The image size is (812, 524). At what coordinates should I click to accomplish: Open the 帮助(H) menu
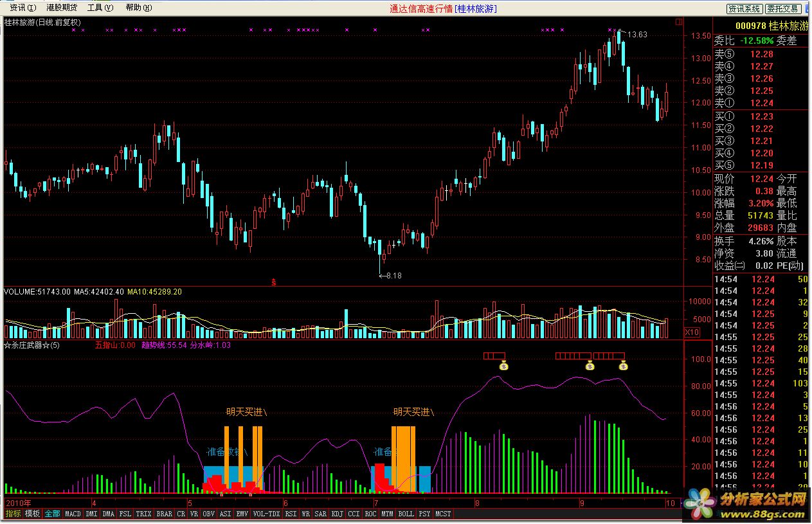point(138,8)
